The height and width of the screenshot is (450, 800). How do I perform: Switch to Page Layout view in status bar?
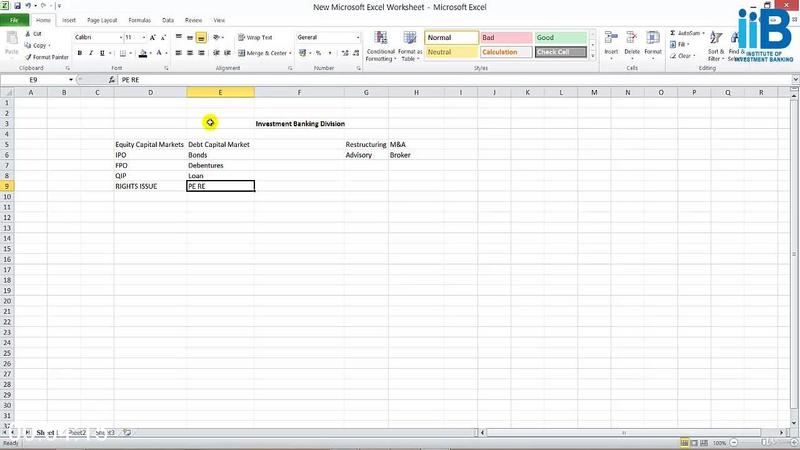coord(694,443)
